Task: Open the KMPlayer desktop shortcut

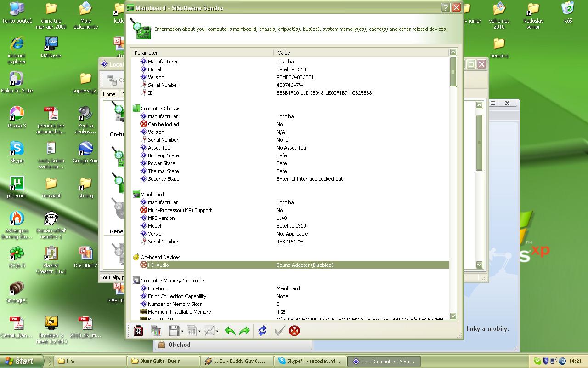Action: [x=51, y=48]
